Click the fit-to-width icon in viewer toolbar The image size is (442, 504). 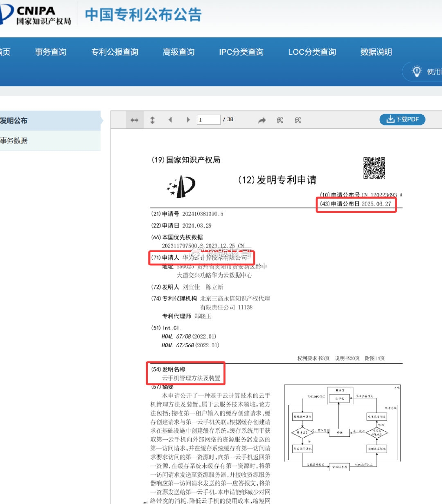click(134, 120)
